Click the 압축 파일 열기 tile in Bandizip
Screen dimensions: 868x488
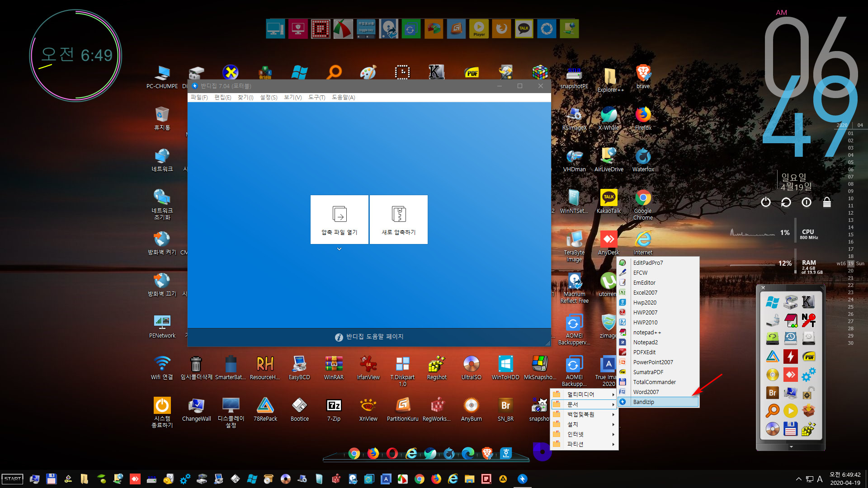coord(340,220)
